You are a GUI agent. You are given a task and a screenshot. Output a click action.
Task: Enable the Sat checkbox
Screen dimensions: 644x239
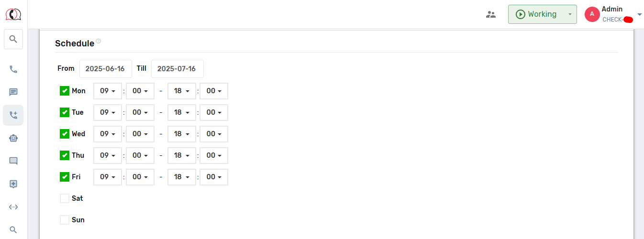[65, 198]
